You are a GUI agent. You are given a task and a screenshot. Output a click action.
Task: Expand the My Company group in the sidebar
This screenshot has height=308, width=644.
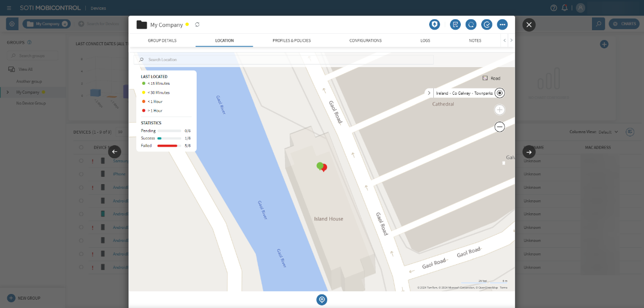(x=7, y=92)
